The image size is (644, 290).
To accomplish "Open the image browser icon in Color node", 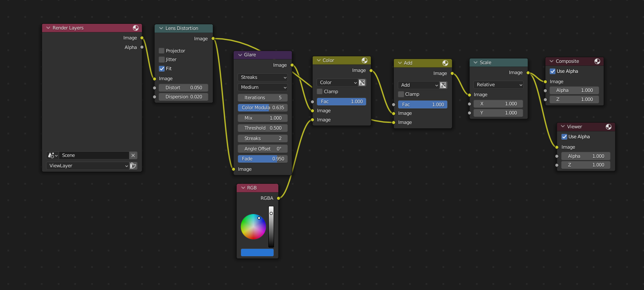I will point(362,82).
